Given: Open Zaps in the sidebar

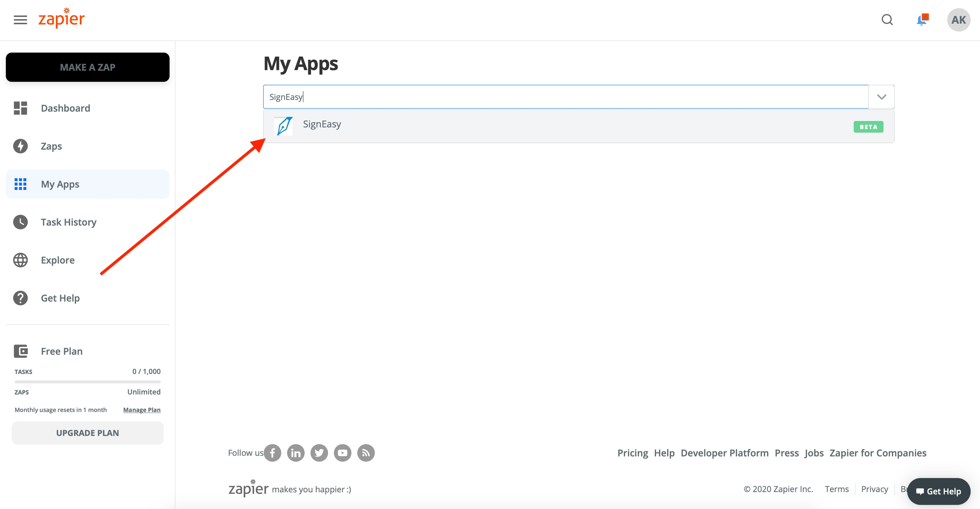Looking at the screenshot, I should click(x=87, y=146).
